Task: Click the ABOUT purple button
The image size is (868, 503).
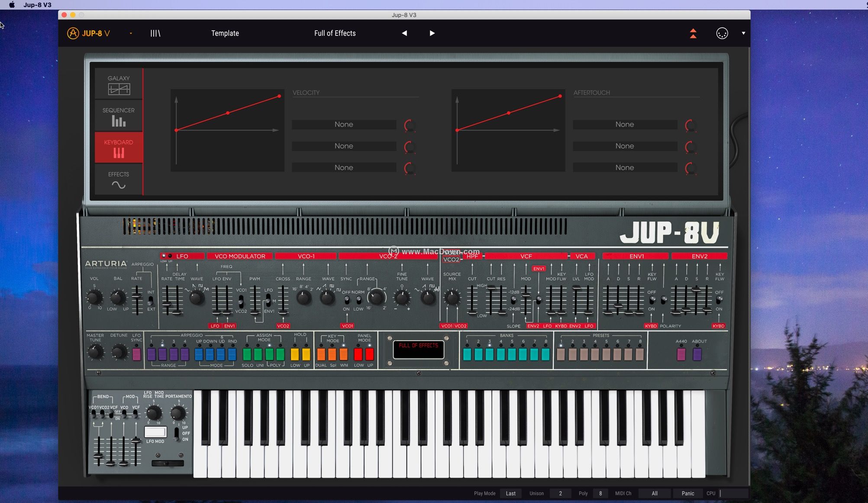Action: coord(697,354)
